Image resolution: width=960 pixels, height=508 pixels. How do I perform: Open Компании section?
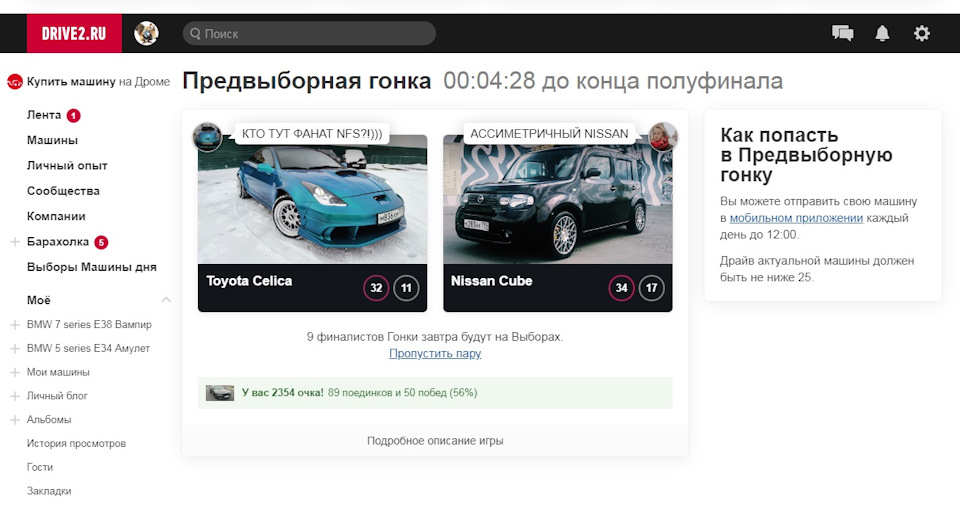[56, 217]
